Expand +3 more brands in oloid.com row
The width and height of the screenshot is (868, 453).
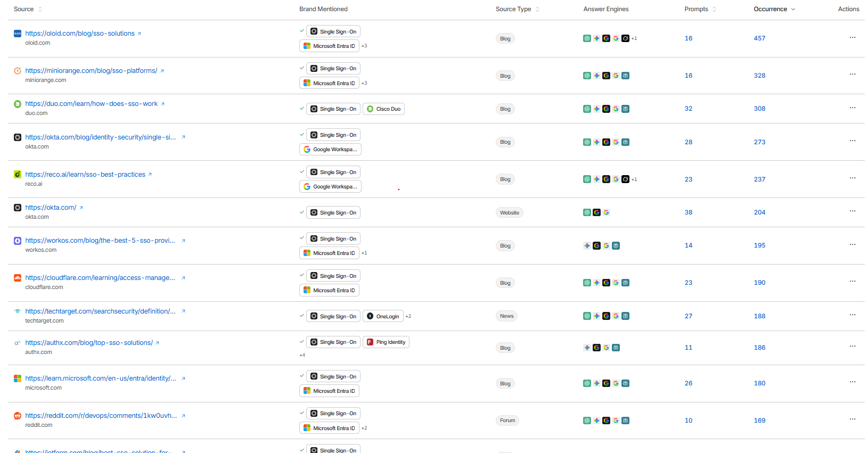pyautogui.click(x=364, y=46)
